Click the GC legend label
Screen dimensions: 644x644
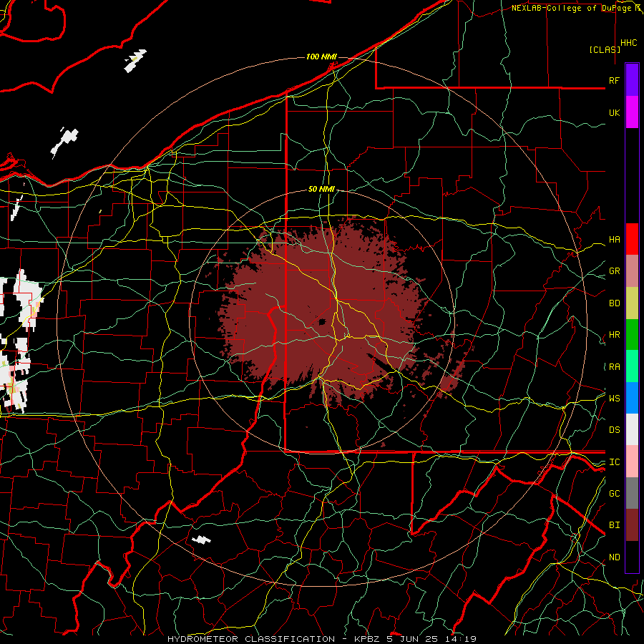tap(614, 494)
